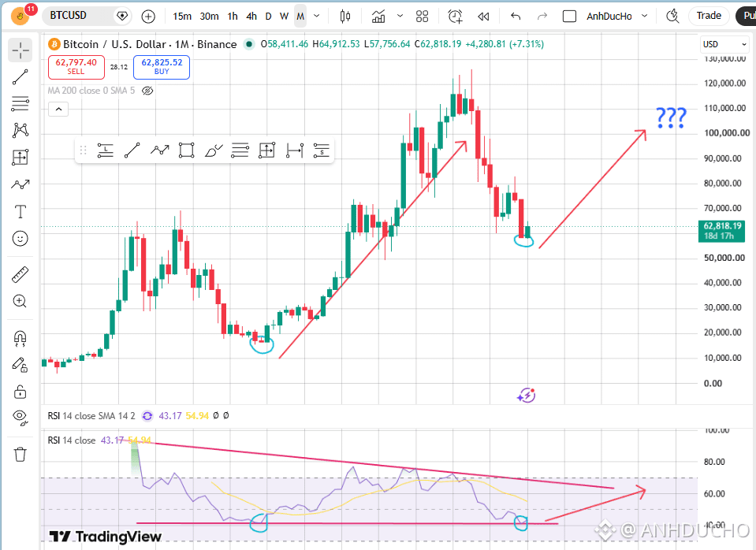
Task: Select trend line in floating toolbar
Action: [x=132, y=151]
